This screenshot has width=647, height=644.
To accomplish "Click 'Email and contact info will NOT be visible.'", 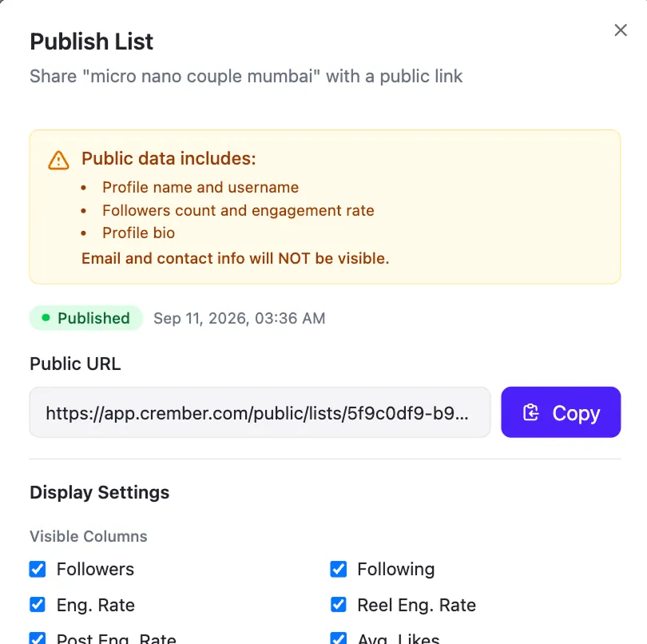I will (235, 258).
